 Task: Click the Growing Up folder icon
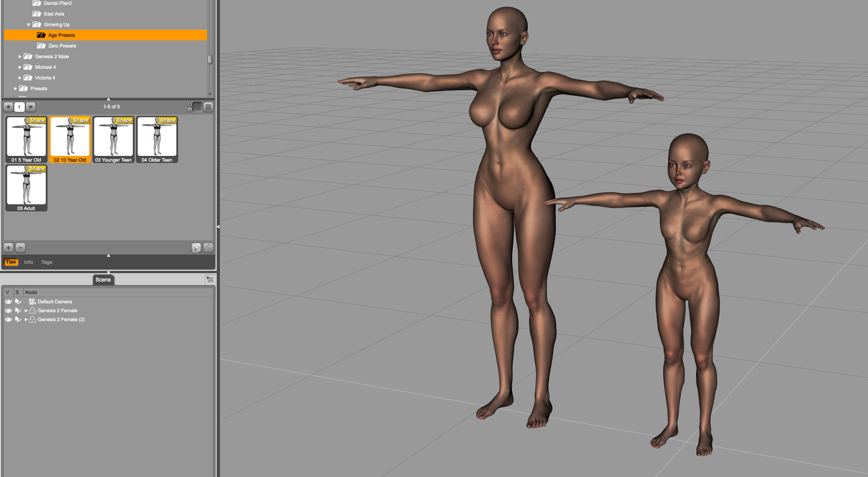click(37, 24)
